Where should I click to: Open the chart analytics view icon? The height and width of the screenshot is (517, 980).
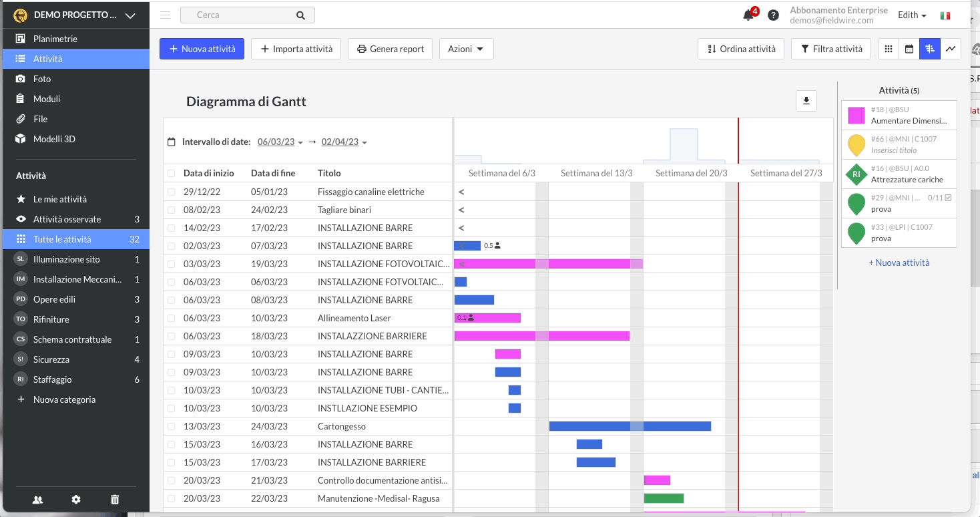tap(951, 49)
